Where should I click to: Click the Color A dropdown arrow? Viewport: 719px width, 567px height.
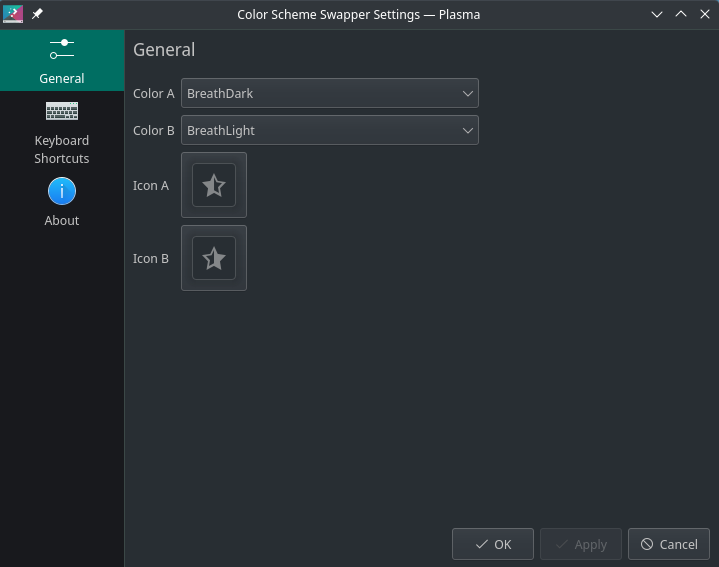[x=467, y=94]
